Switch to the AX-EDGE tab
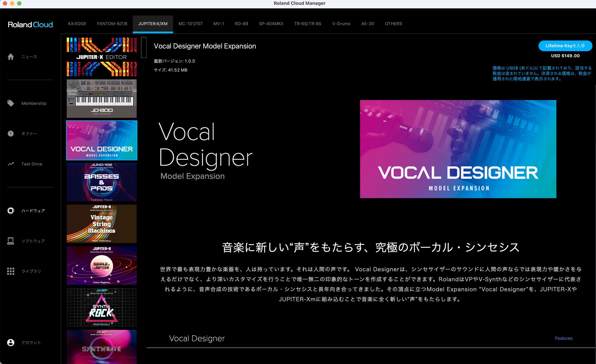This screenshot has height=364, width=596. click(x=77, y=24)
